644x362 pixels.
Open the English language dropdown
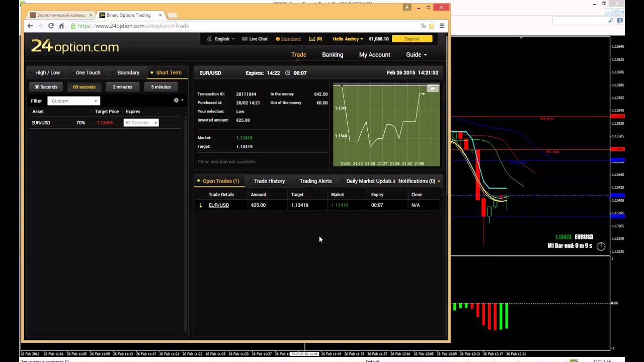pyautogui.click(x=221, y=39)
